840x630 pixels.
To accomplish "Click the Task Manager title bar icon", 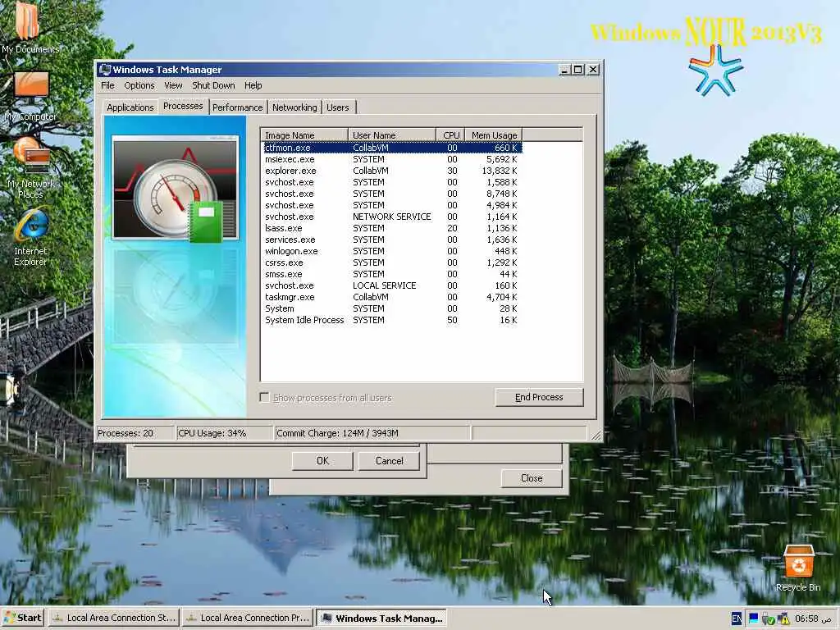I will coord(106,70).
